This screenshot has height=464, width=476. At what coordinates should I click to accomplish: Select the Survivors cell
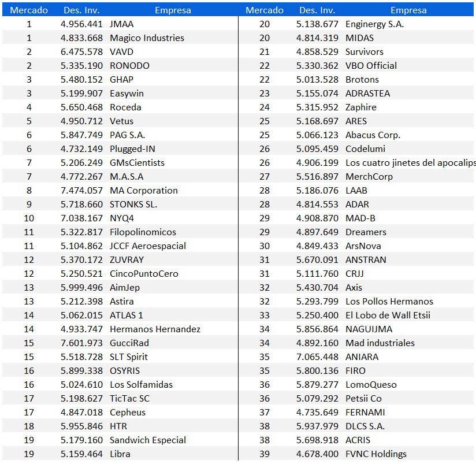click(x=365, y=51)
